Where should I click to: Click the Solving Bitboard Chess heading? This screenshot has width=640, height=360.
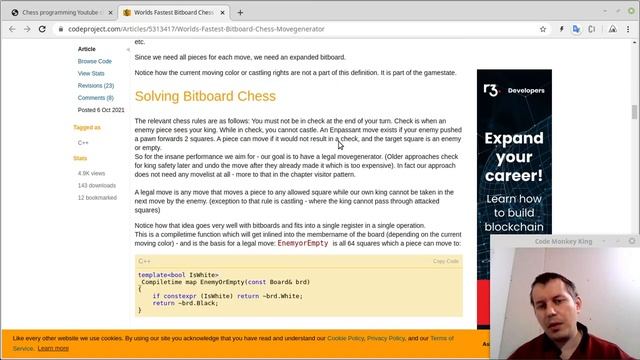pyautogui.click(x=205, y=96)
